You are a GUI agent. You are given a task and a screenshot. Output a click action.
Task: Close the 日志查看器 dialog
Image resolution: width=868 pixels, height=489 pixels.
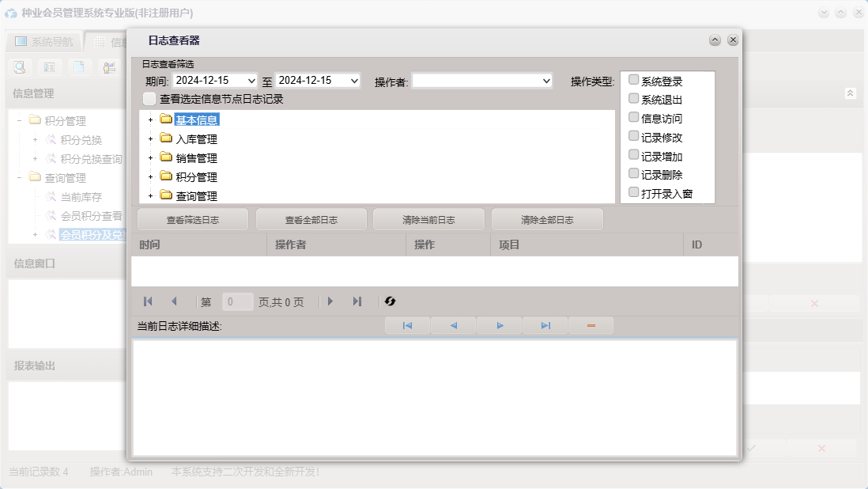tap(733, 40)
